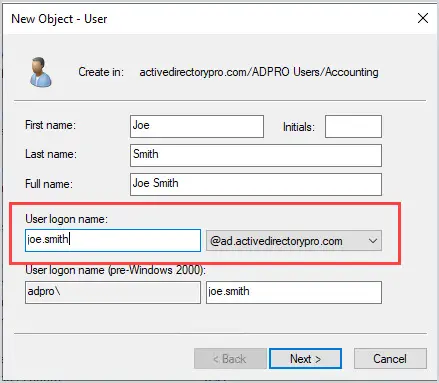
Task: Click the 'User logon name:' label
Action: [66, 219]
